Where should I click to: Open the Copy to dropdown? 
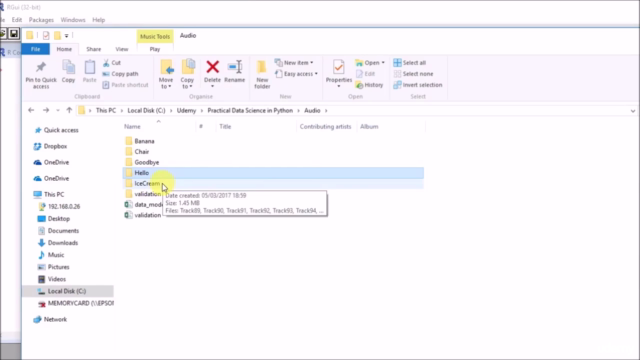187,74
